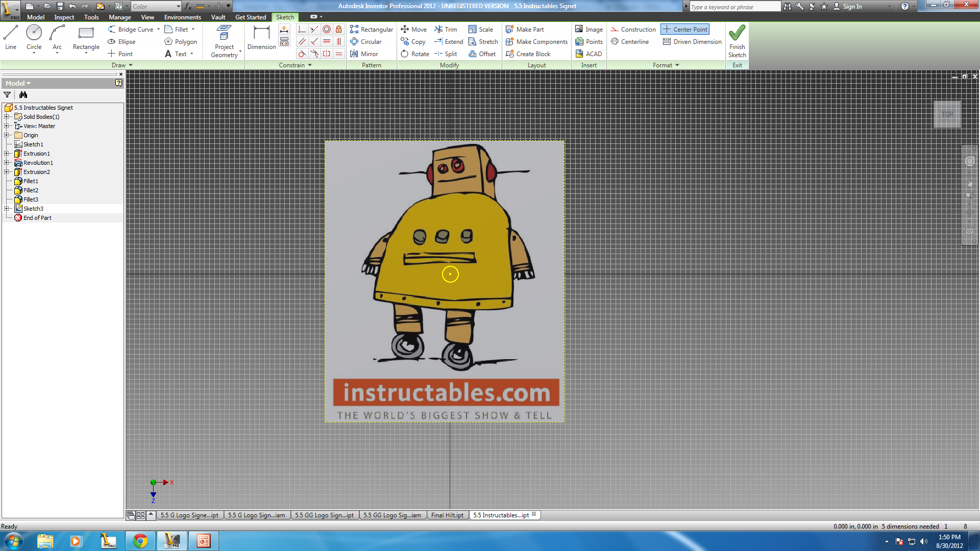Click the Finish Sketch checkmark

point(737,41)
